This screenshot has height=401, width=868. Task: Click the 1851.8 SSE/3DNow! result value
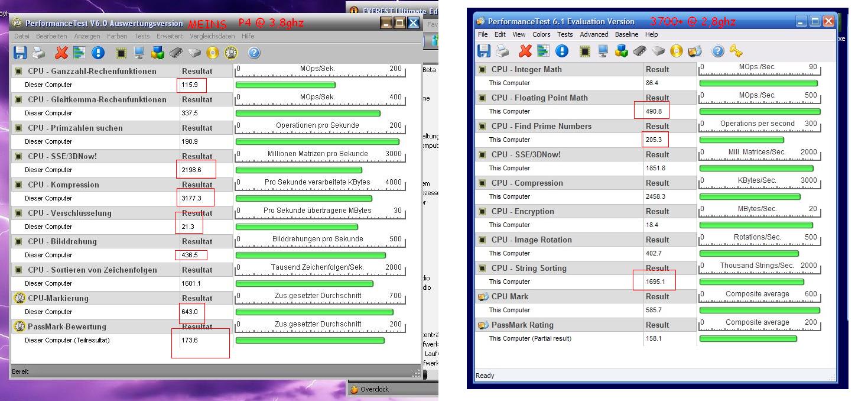click(x=655, y=168)
